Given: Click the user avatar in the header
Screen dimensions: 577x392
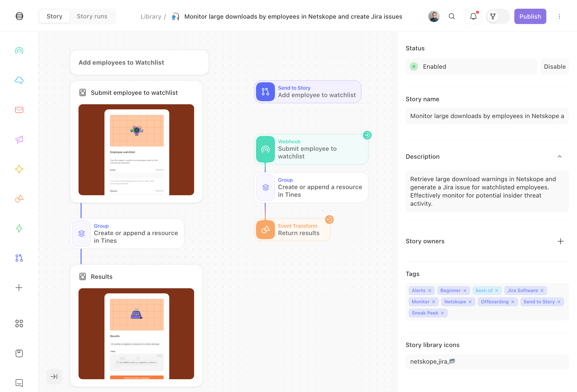Looking at the screenshot, I should (434, 16).
